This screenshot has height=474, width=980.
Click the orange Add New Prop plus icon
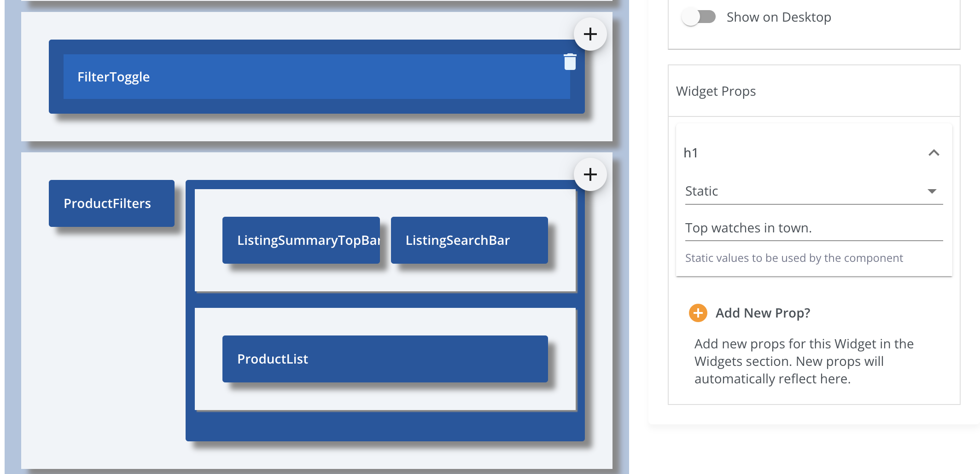click(698, 313)
